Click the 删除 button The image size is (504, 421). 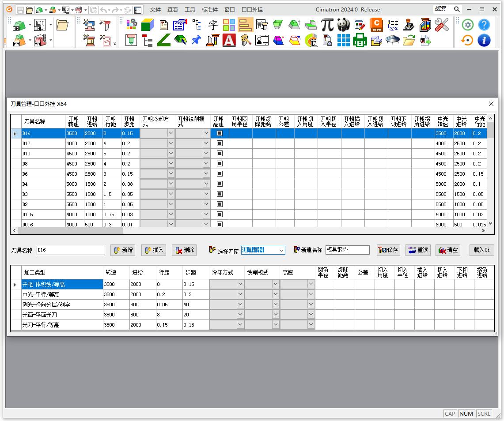tap(184, 250)
